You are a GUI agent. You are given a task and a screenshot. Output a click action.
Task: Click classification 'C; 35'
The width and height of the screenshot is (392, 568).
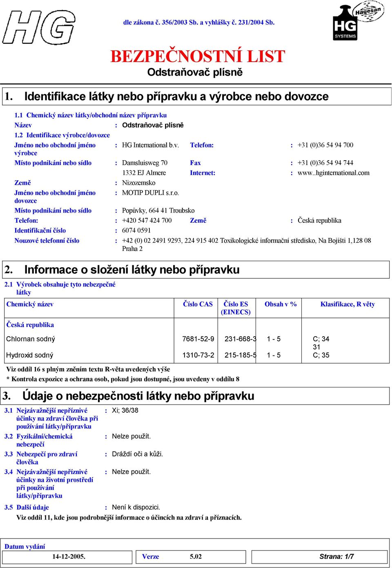321,356
